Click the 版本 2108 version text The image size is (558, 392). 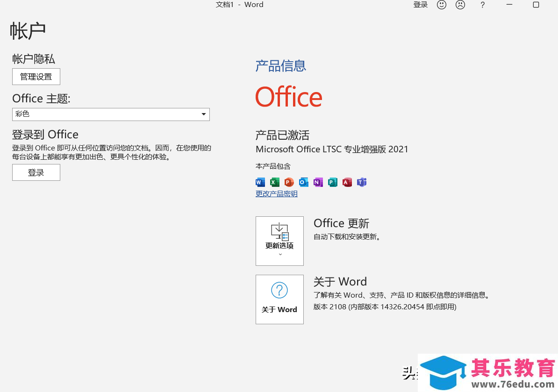385,306
